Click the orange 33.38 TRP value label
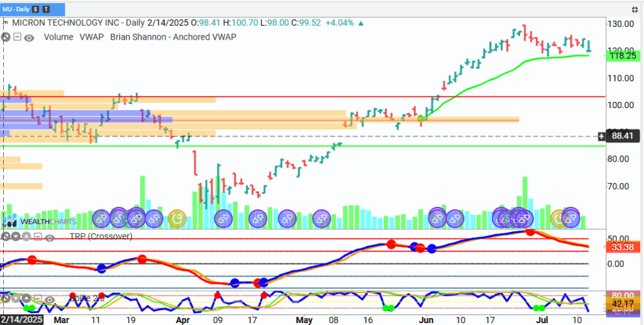 click(x=623, y=247)
